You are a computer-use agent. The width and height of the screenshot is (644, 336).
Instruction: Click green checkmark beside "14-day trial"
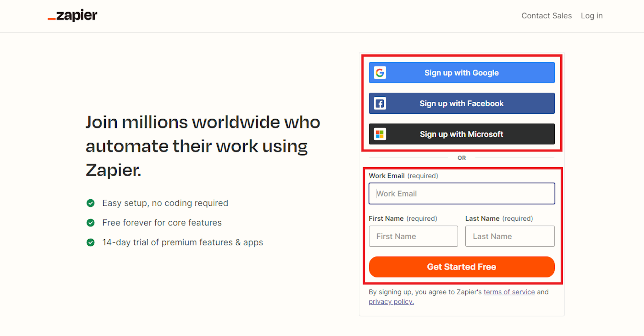click(91, 242)
